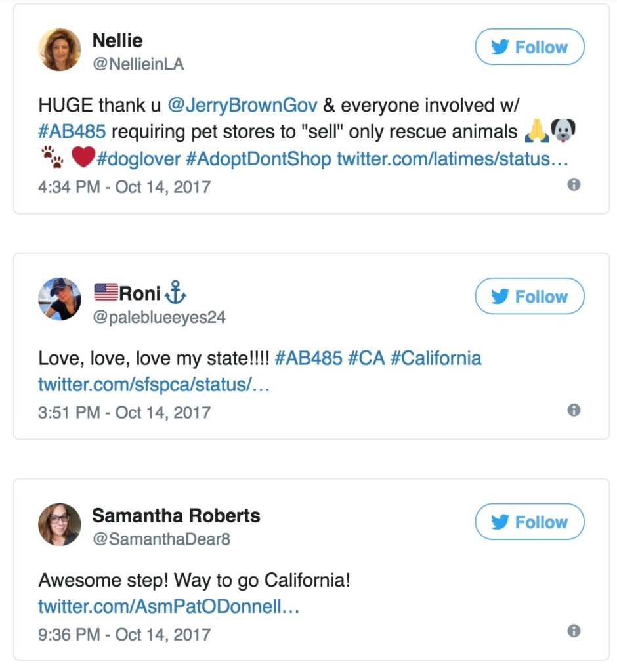Open Roni's profile avatar
617x672 pixels.
pyautogui.click(x=60, y=299)
